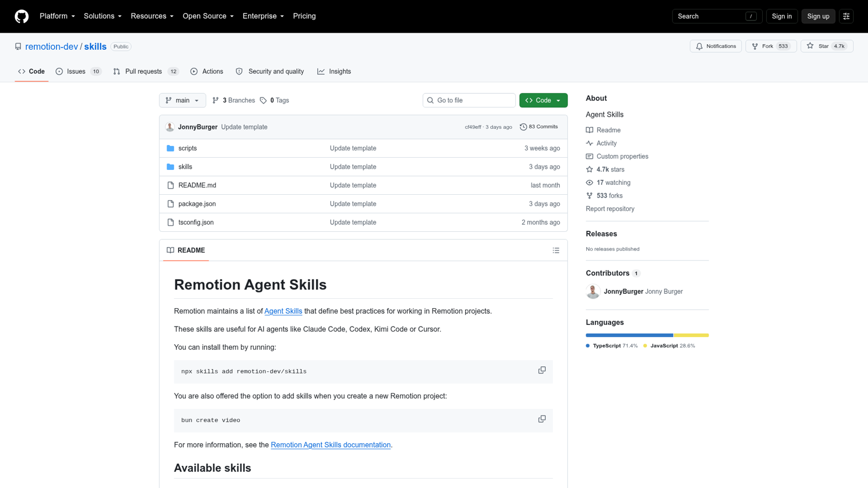868x488 pixels.
Task: Copy the bun create video command
Action: (542, 419)
